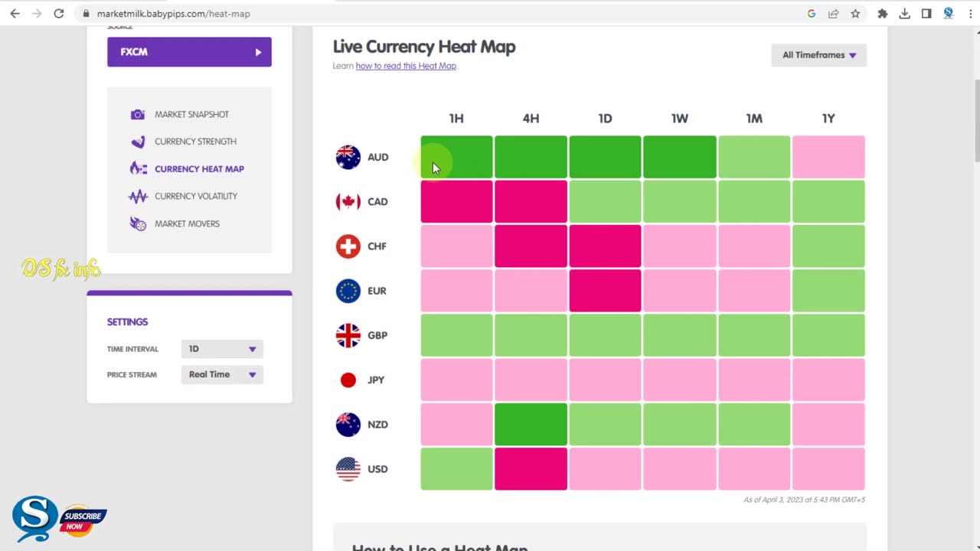The image size is (980, 551).
Task: Click the EUR 1D heat map cell
Action: [x=605, y=291]
